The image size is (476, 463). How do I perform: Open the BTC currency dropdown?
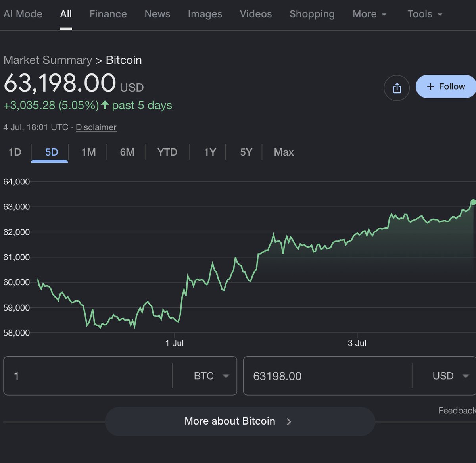point(211,376)
